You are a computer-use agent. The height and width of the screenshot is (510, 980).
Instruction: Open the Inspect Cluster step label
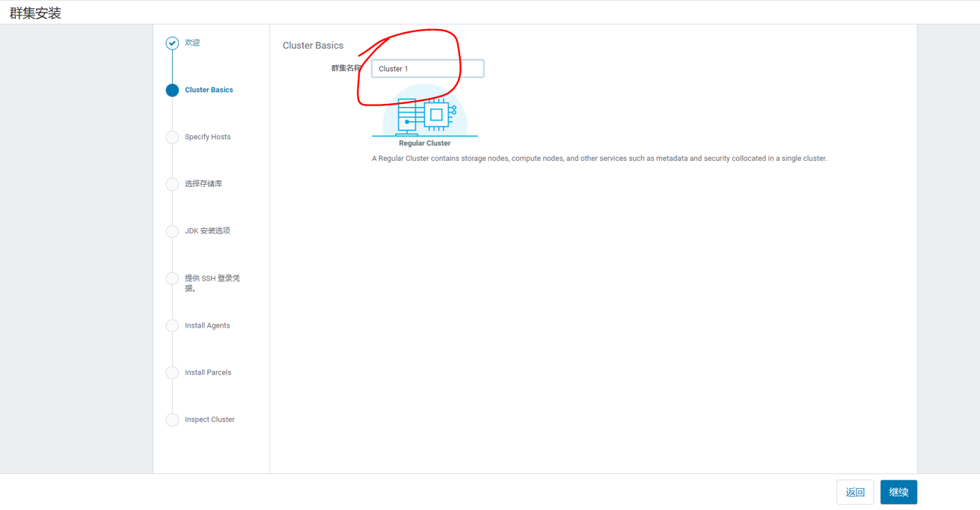pos(209,420)
